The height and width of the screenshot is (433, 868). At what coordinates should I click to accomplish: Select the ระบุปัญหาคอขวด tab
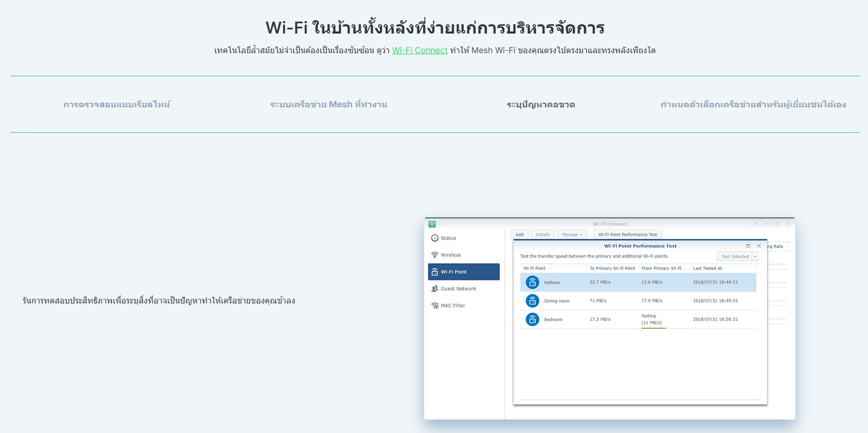pos(541,104)
